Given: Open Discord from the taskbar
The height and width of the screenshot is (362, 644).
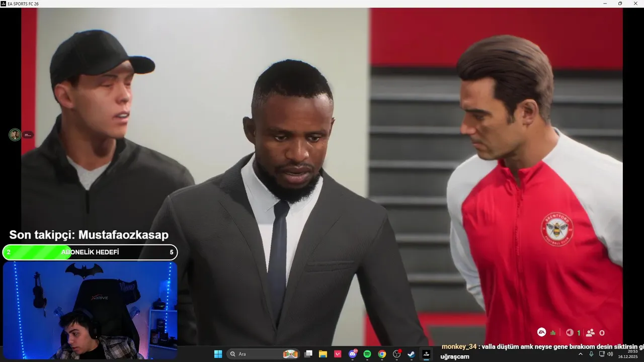Looking at the screenshot, I should tap(353, 354).
